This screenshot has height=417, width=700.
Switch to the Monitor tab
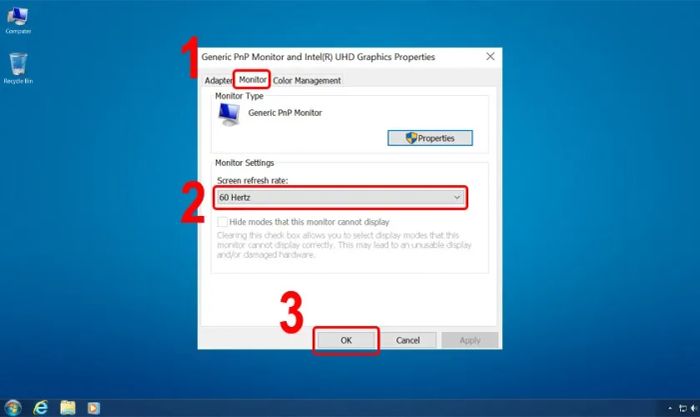252,79
